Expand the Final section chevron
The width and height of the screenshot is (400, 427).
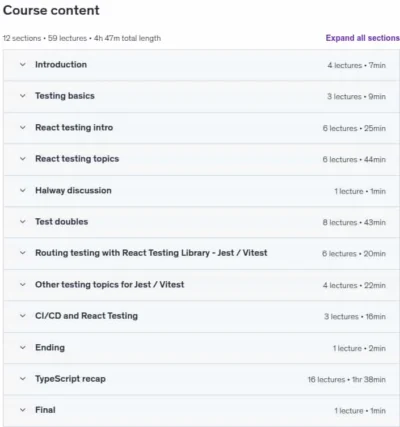[x=23, y=410]
